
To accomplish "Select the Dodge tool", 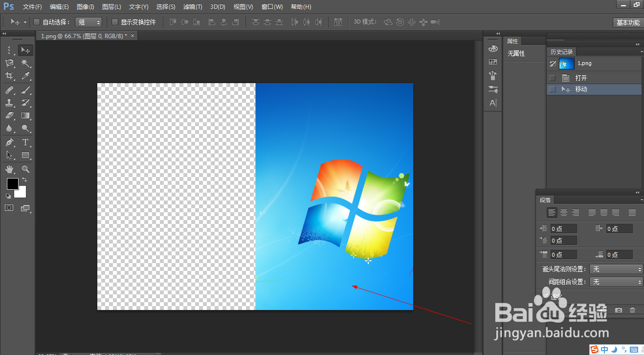I will point(25,129).
